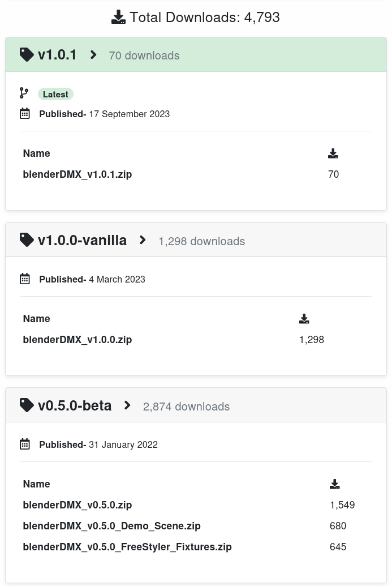Open the v0.5.0-beta release heading
Image resolution: width=392 pixels, height=586 pixels.
coord(75,405)
